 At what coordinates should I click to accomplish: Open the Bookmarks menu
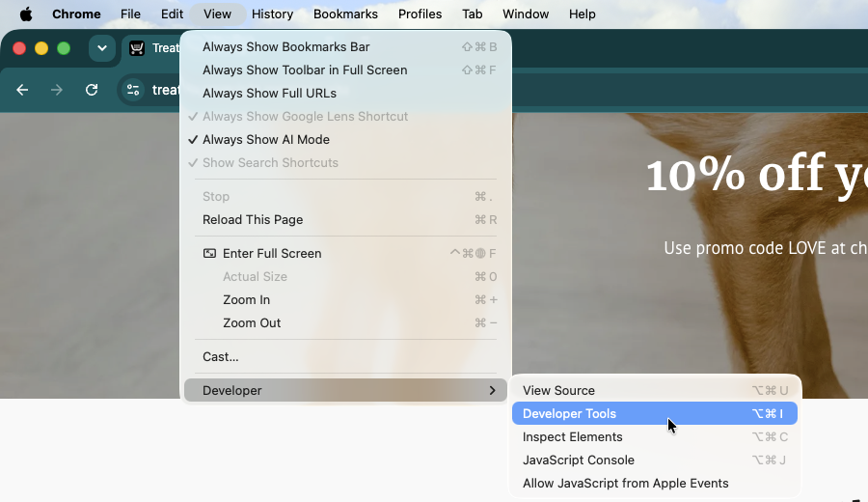(x=345, y=14)
